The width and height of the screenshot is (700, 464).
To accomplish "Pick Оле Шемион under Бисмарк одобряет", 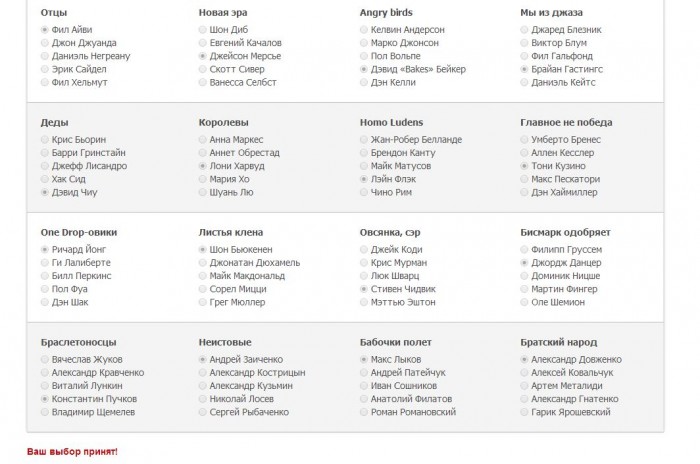I will pos(525,301).
